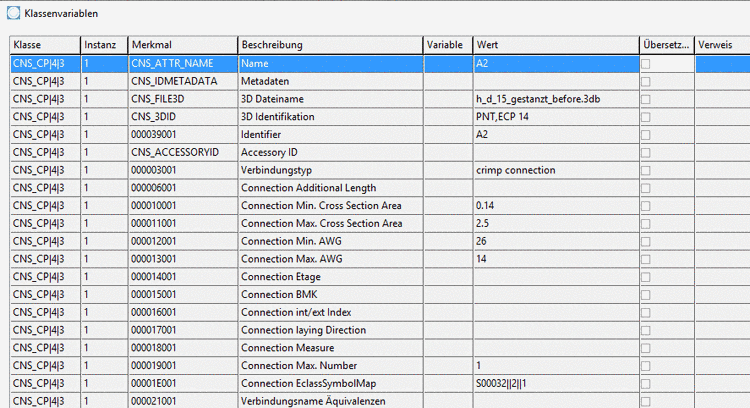This screenshot has height=408, width=750.
Task: Select Merkmal cell 000039001
Action: [183, 134]
